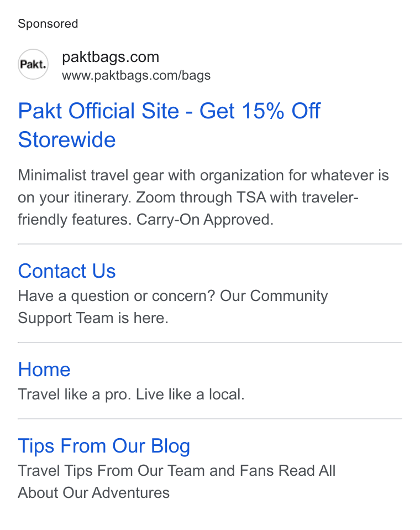
Task: Click the round Pakt logo icon
Action: click(33, 64)
